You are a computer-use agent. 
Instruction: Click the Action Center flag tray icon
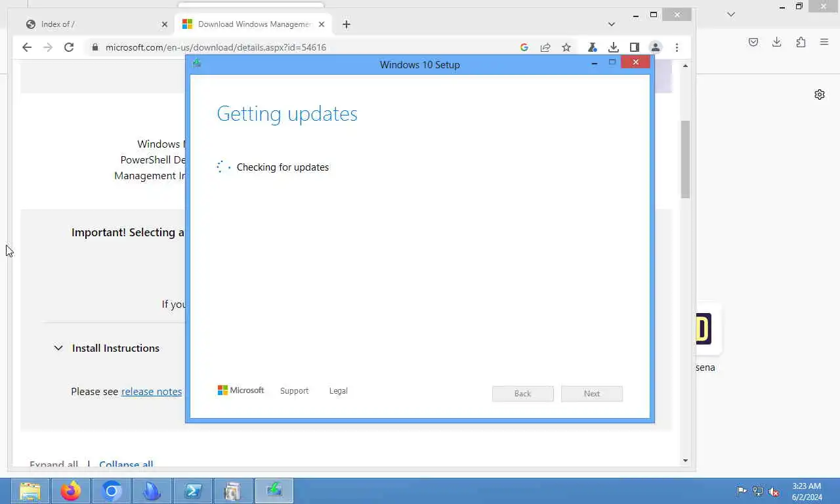point(742,491)
